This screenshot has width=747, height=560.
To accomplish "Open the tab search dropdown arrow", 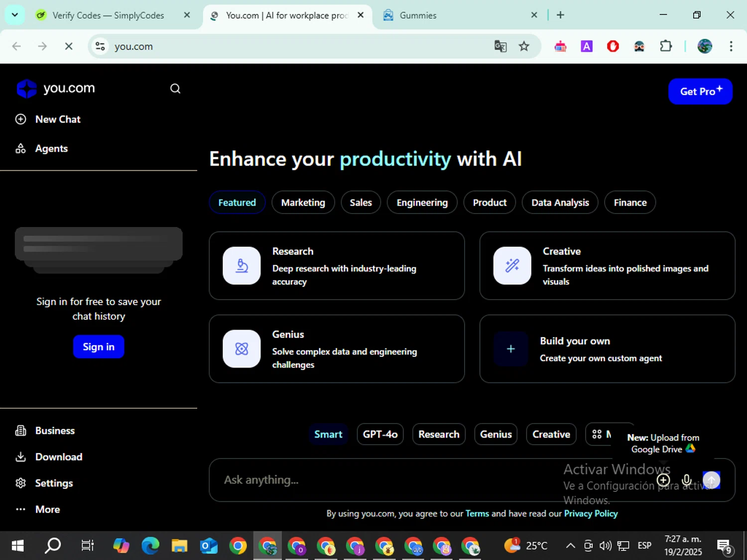I will (15, 15).
